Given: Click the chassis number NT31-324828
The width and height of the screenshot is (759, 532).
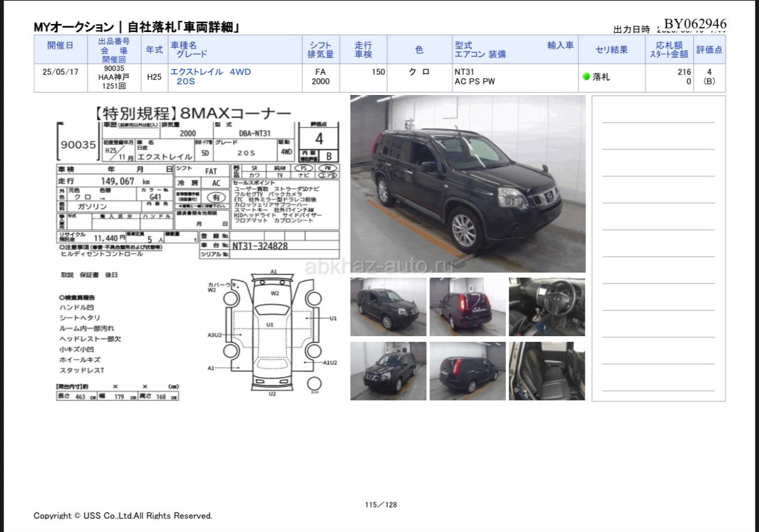Looking at the screenshot, I should point(260,246).
